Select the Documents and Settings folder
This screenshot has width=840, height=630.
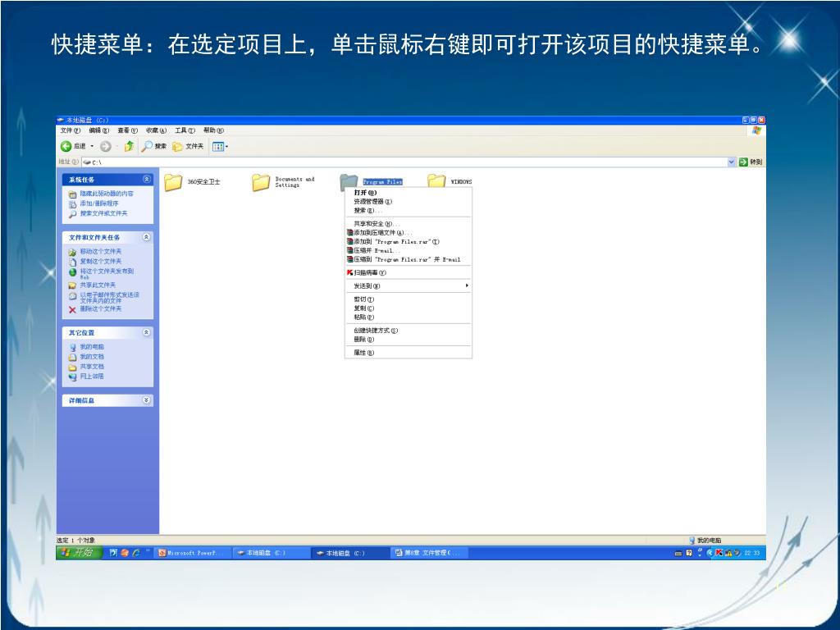click(283, 182)
